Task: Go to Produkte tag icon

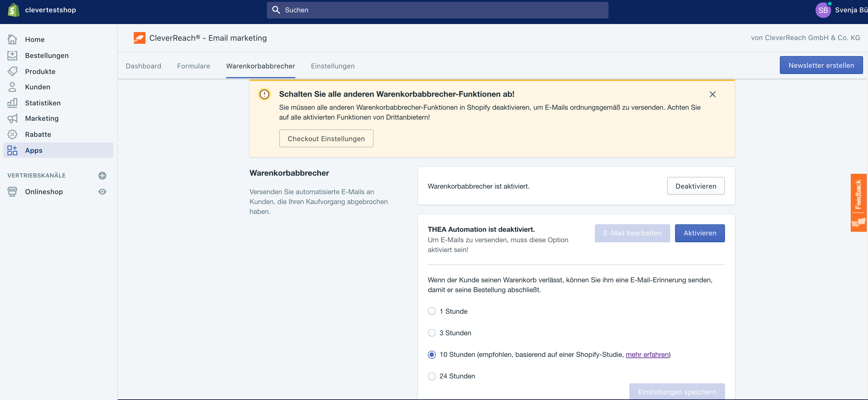Action: coord(12,71)
